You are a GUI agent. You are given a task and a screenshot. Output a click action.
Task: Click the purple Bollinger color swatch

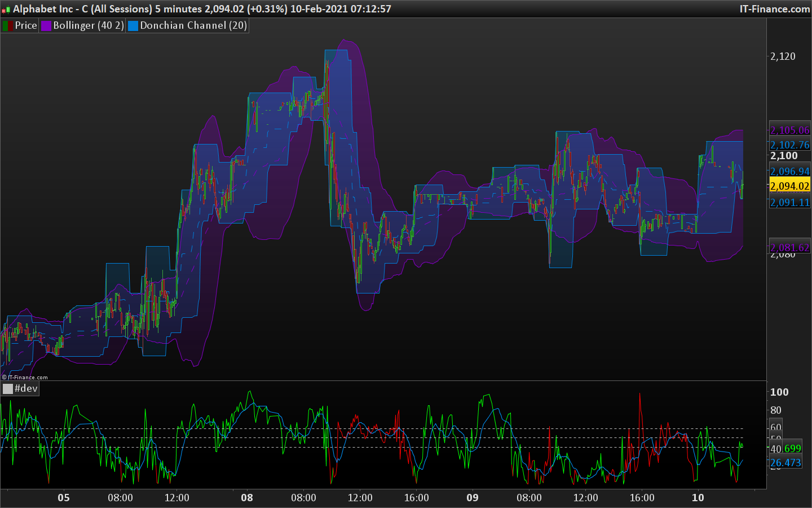click(46, 26)
